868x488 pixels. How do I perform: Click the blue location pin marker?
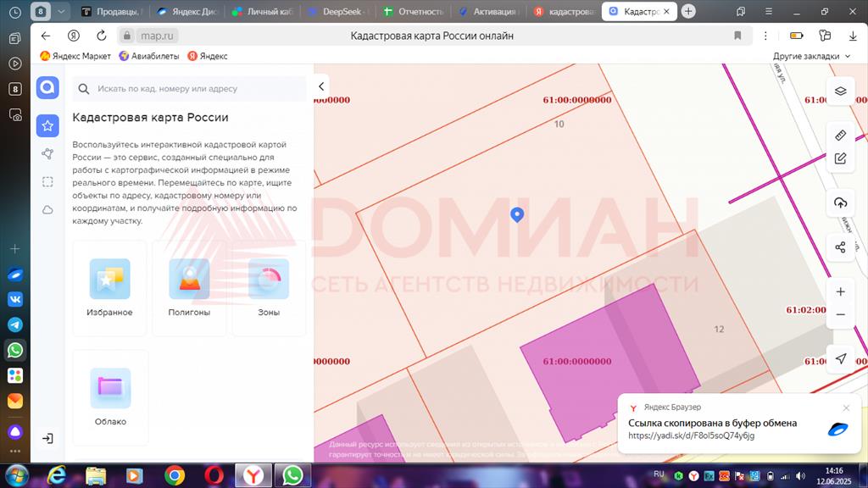(x=517, y=214)
